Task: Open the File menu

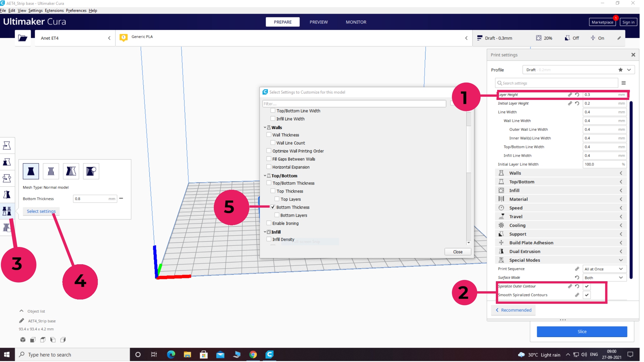Action: (3, 10)
